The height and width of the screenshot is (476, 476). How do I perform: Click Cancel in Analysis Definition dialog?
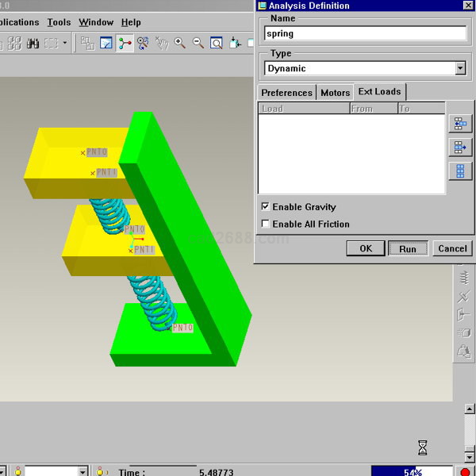point(452,248)
